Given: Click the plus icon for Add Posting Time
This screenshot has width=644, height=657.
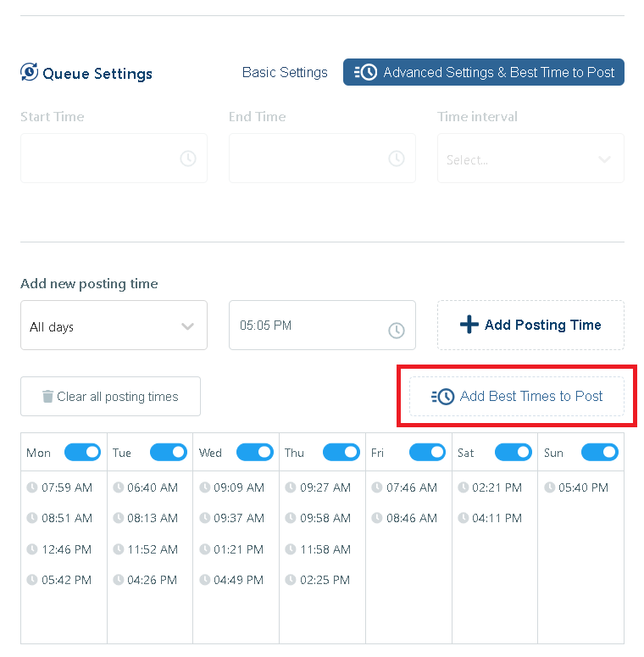Looking at the screenshot, I should 469,325.
